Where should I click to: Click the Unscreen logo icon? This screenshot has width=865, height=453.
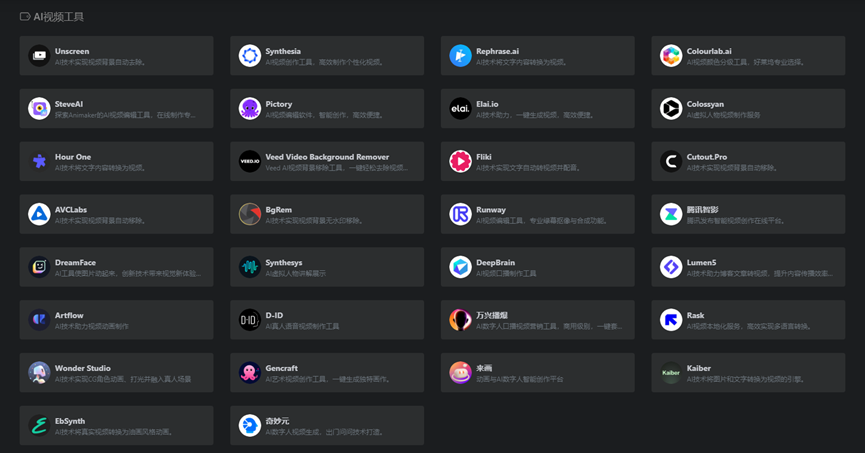click(39, 56)
